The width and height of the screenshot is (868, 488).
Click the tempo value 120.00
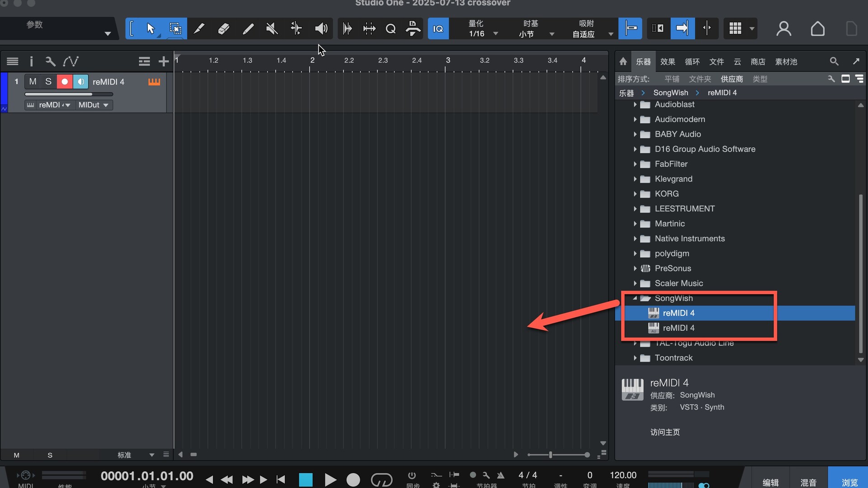[623, 475]
